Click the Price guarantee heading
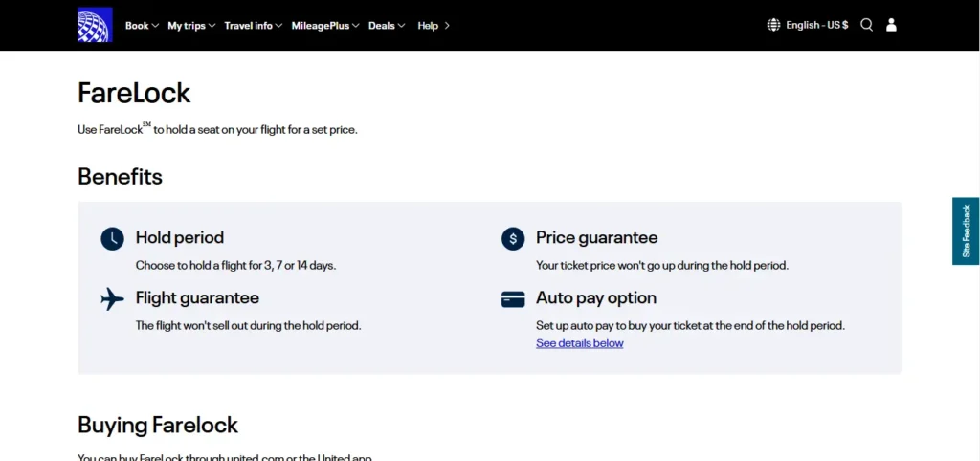Image resolution: width=980 pixels, height=461 pixels. pos(597,238)
